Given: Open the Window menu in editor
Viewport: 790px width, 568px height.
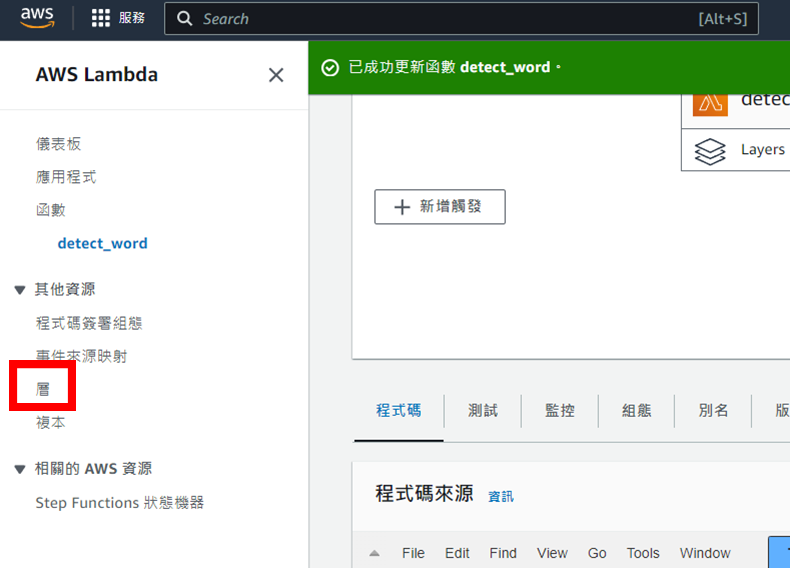Looking at the screenshot, I should (705, 553).
